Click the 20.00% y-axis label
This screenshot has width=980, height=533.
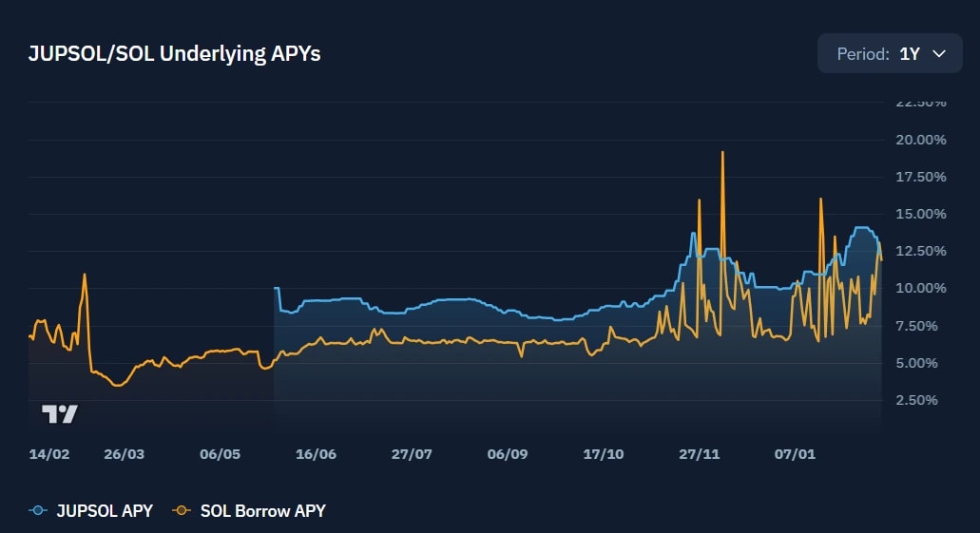pos(921,140)
